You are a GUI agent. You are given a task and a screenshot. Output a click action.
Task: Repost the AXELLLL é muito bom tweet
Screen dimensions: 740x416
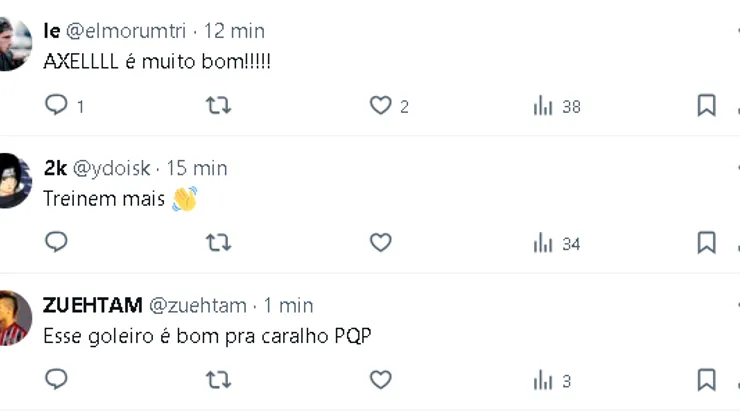point(218,105)
